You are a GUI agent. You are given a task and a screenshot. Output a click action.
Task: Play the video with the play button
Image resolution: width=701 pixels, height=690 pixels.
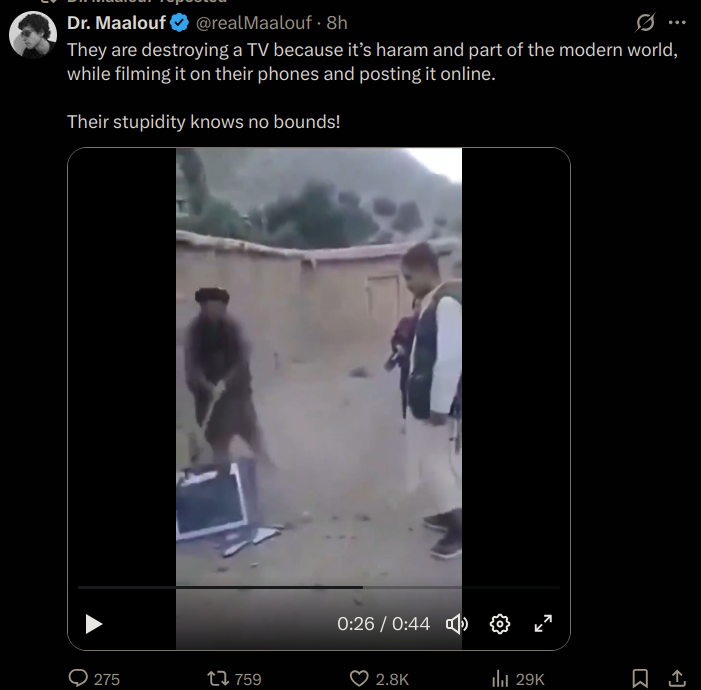[93, 624]
